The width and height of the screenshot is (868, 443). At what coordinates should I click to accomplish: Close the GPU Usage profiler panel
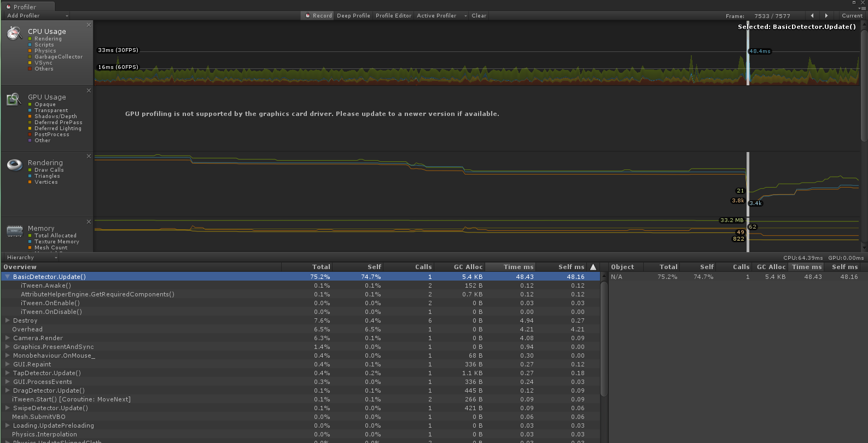click(x=89, y=90)
